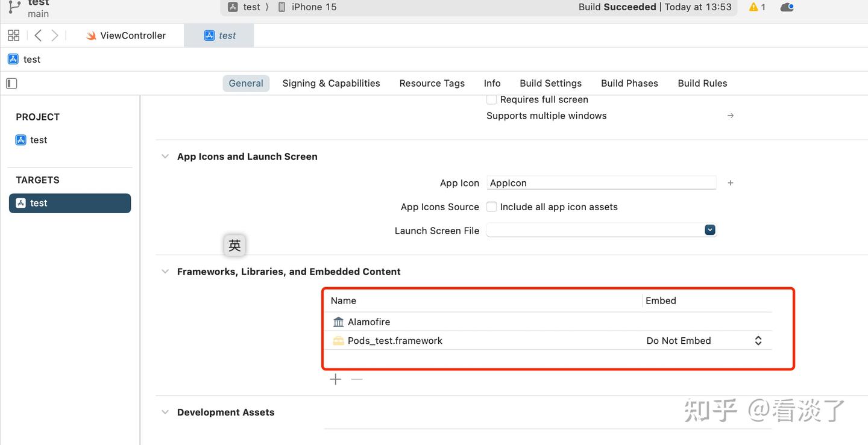Click the Build Succeeded status text

[617, 7]
